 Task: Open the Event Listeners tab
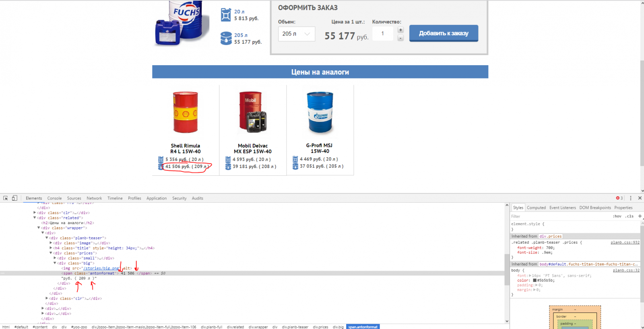pos(563,208)
